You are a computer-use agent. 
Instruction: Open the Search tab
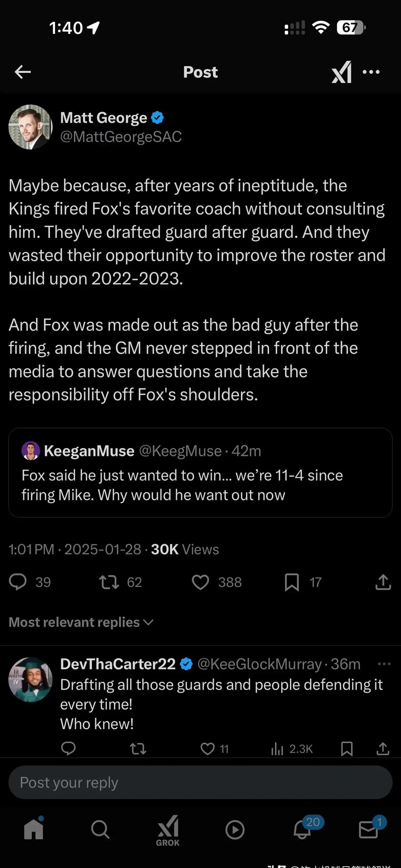tap(100, 830)
